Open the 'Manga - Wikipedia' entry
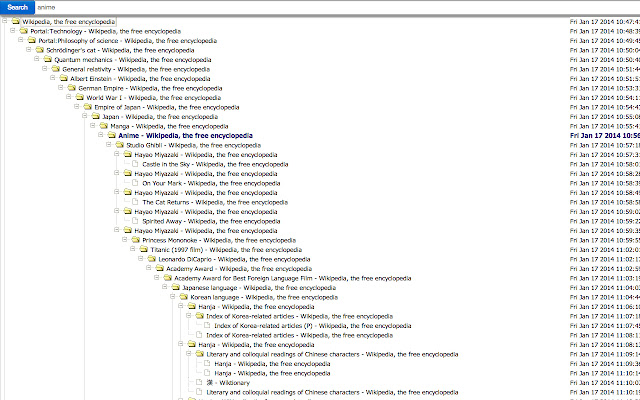Screen dimensions: 640x400 169,126
